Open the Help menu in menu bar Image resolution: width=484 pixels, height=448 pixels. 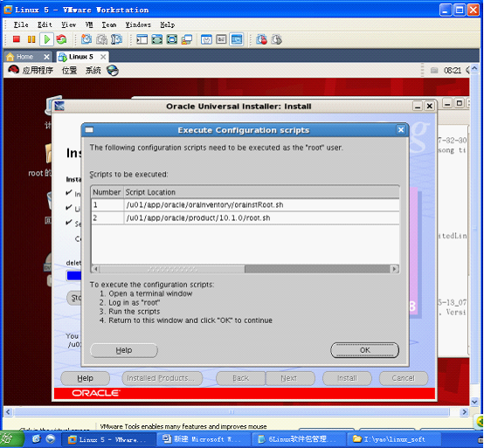[x=167, y=24]
